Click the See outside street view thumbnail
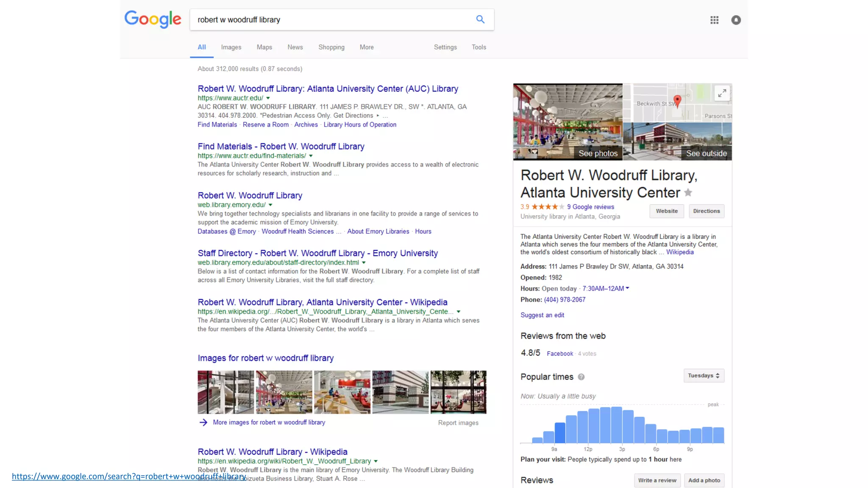Viewport: 868px width, 488px height. (677, 141)
